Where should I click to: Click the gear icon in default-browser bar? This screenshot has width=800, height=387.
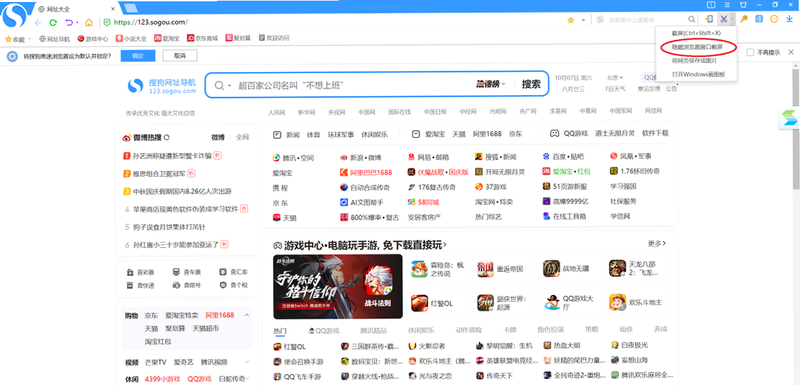pyautogui.click(x=12, y=56)
